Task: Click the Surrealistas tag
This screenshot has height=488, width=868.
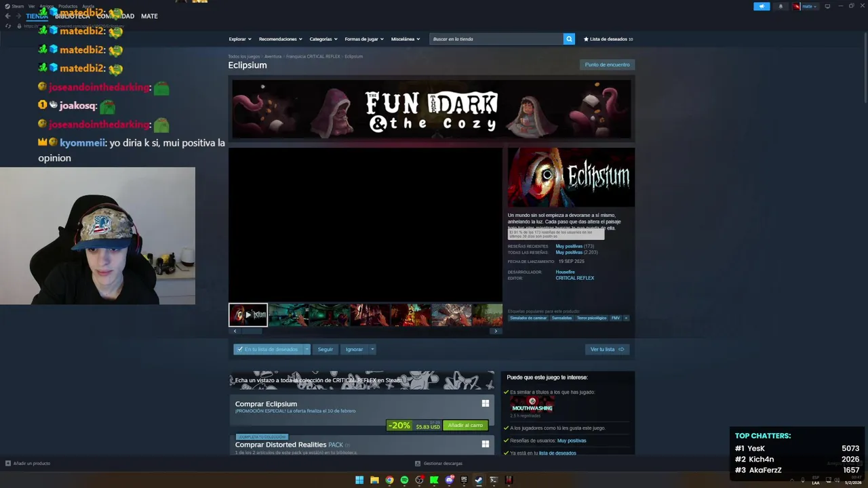Action: click(x=561, y=318)
